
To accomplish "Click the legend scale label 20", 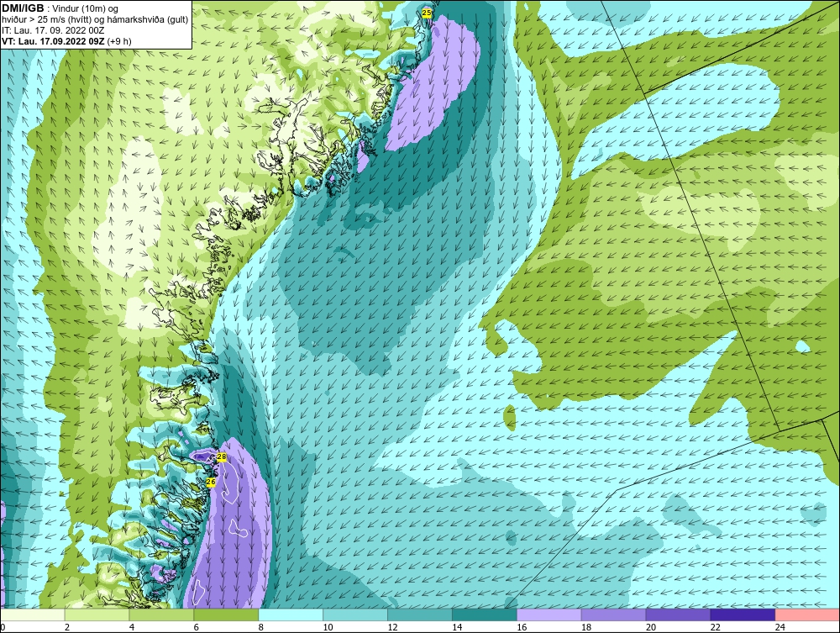I will tap(651, 627).
